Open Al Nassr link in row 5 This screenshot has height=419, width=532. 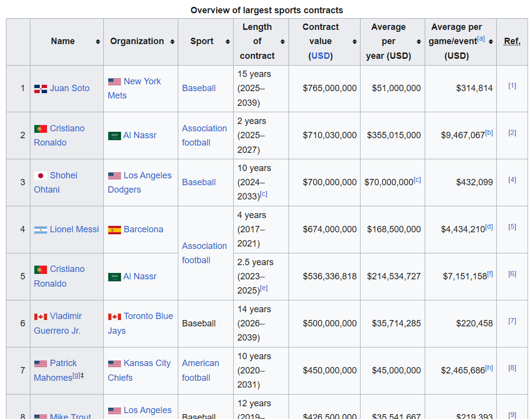(x=140, y=276)
